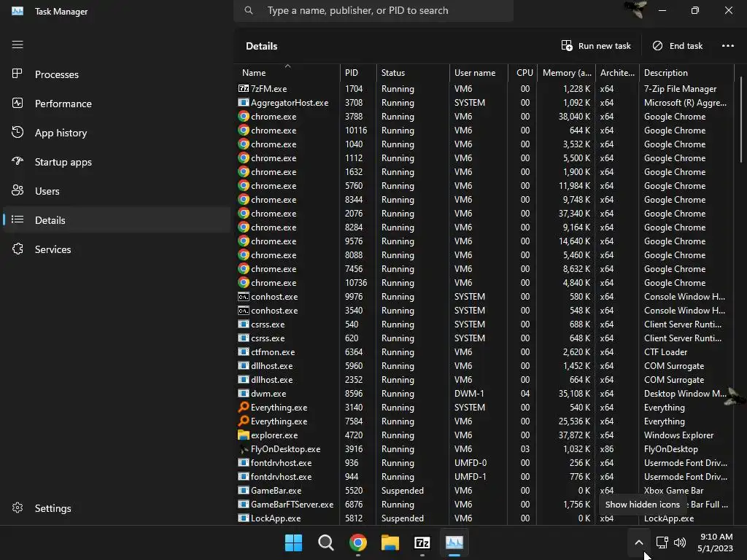Click the End task prohibited icon
The image size is (747, 560).
(657, 46)
